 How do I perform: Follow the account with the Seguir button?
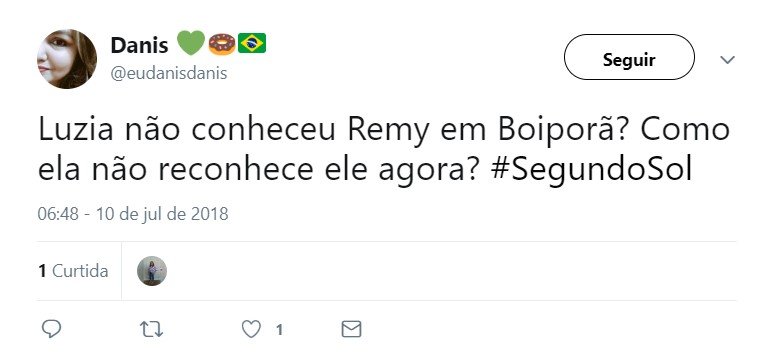pos(629,58)
